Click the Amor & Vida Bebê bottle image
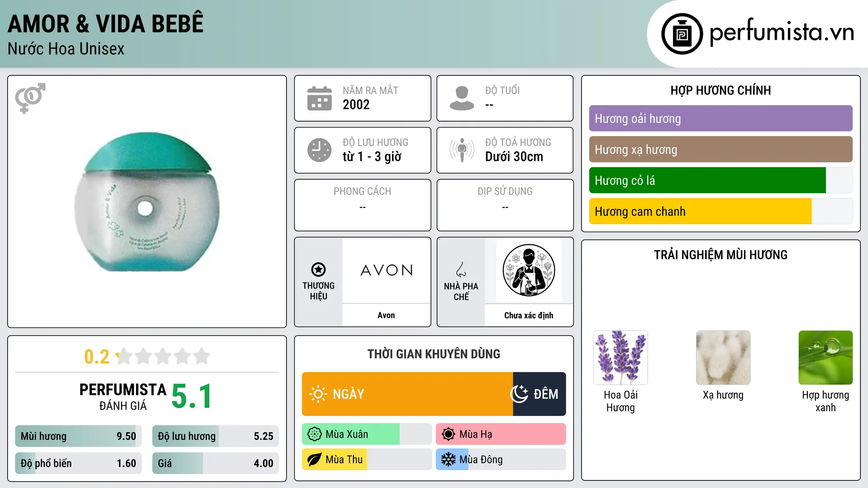This screenshot has width=868, height=488. 147,202
